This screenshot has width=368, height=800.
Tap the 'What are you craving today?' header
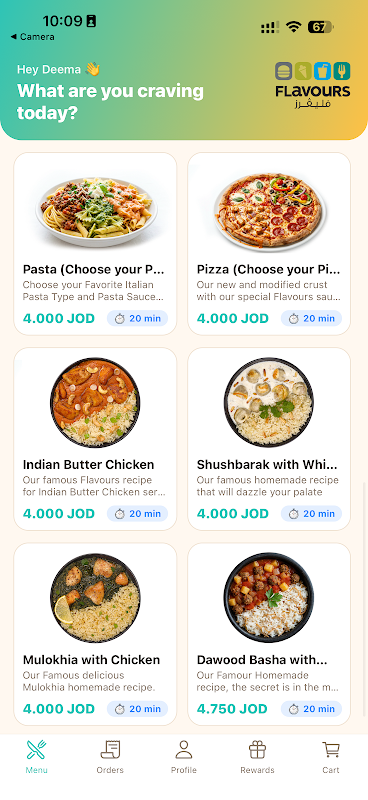(110, 102)
